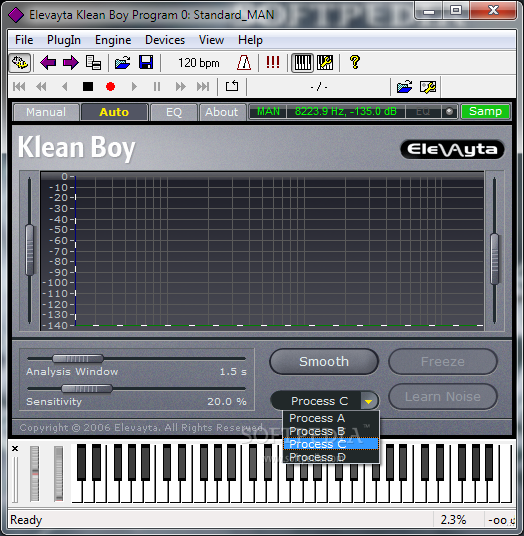Toggle the EQ indicator in the display
The height and width of the screenshot is (536, 524).
423,112
